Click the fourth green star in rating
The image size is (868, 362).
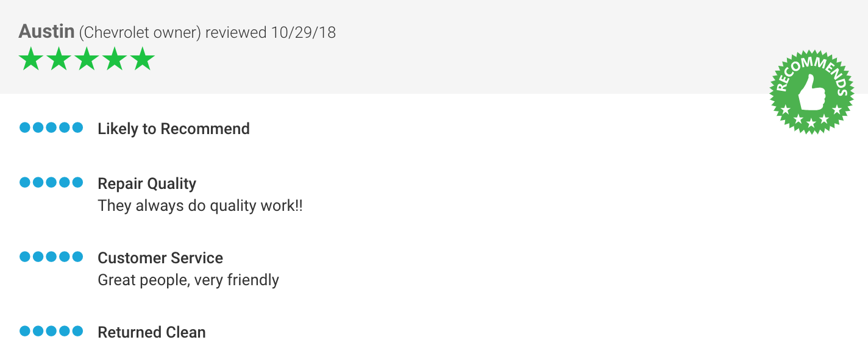click(x=115, y=59)
